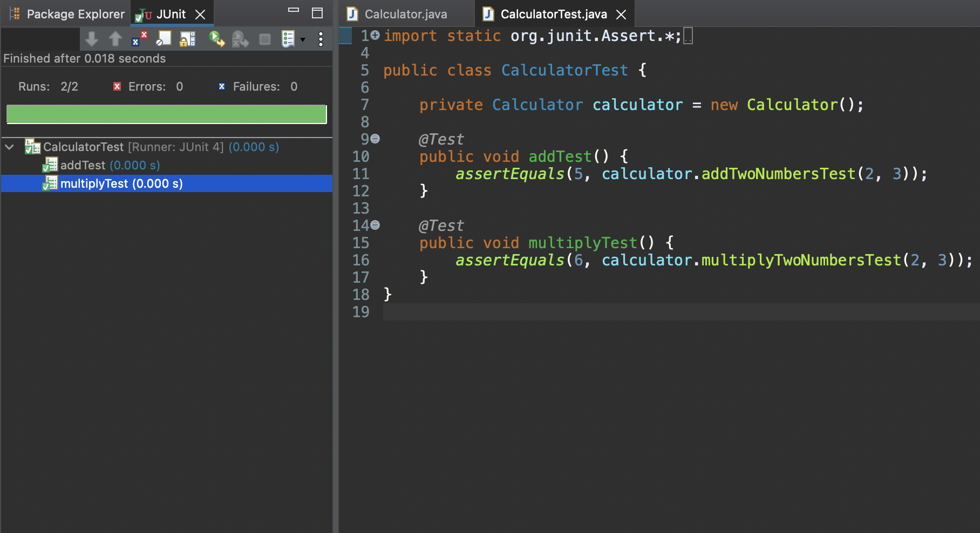Screen dimensions: 980x533
Task: Select CalculatorTest runner tree item
Action: point(166,147)
